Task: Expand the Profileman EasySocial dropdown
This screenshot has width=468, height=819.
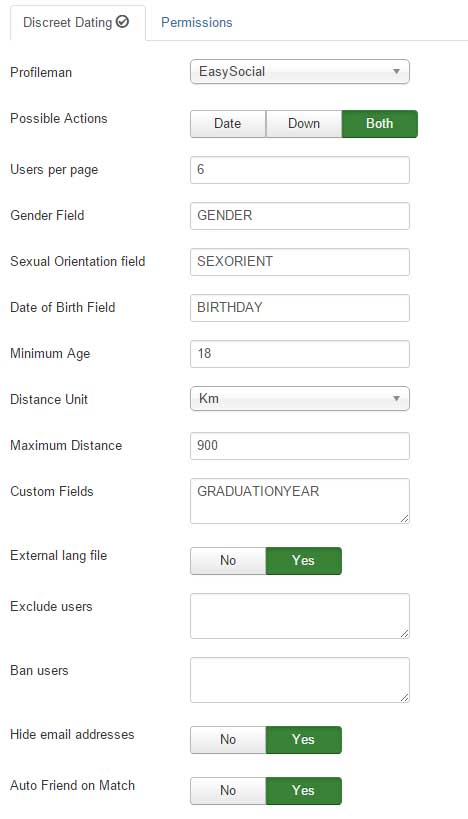Action: 300,72
